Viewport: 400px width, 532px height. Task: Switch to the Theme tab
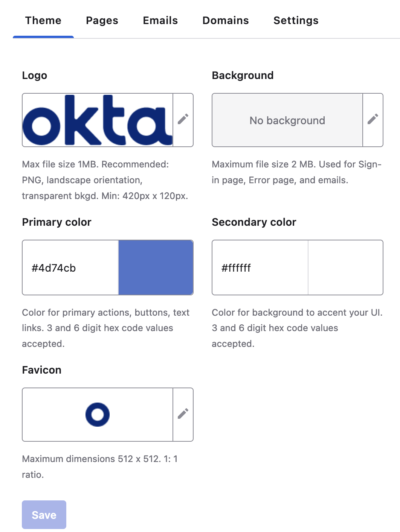[x=43, y=20]
